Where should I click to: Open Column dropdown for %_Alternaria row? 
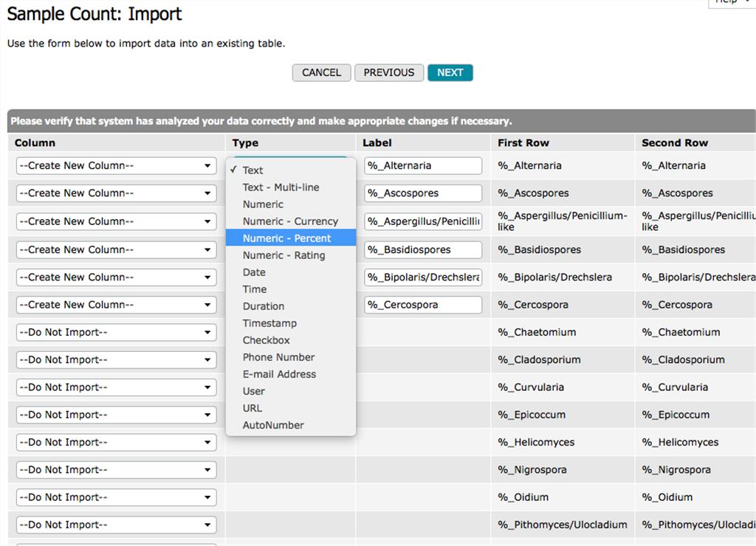pos(116,166)
